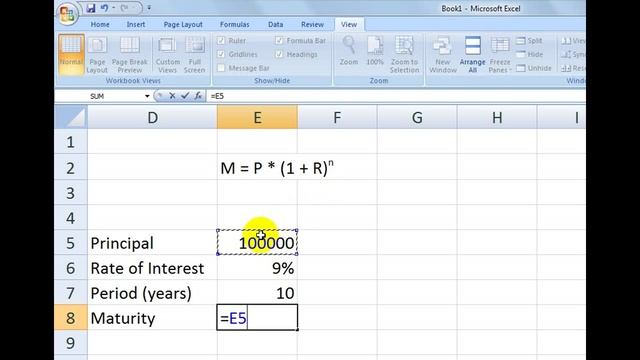Customize the Quick Access Toolbar
The width and height of the screenshot is (640, 360).
tap(149, 8)
